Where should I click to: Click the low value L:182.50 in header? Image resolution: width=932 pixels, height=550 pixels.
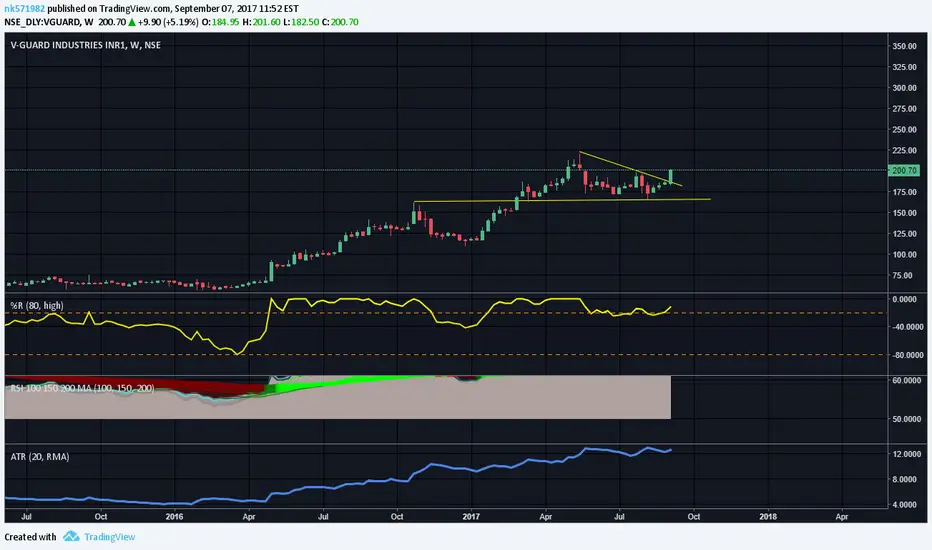click(302, 22)
